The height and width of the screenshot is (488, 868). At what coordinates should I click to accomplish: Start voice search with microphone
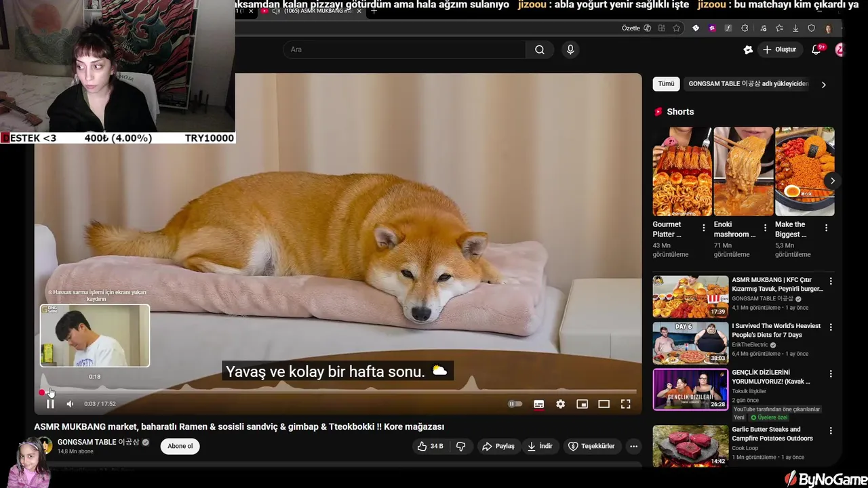(570, 49)
